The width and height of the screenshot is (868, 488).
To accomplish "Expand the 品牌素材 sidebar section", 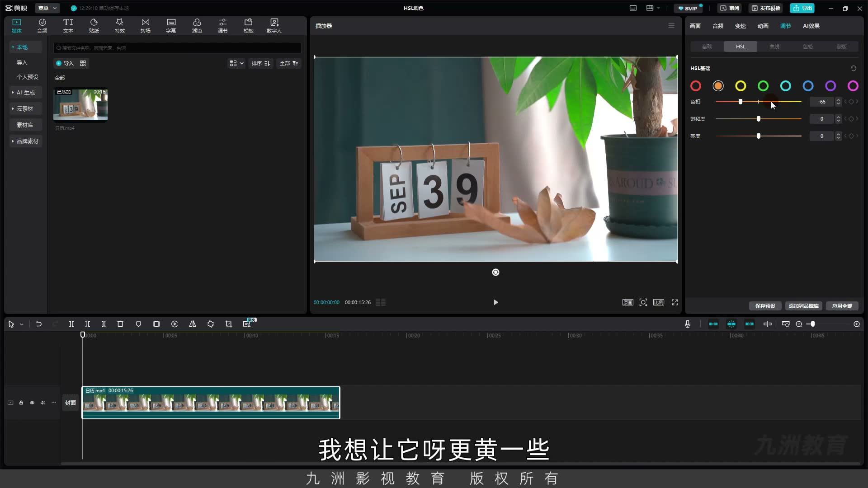I will (25, 141).
